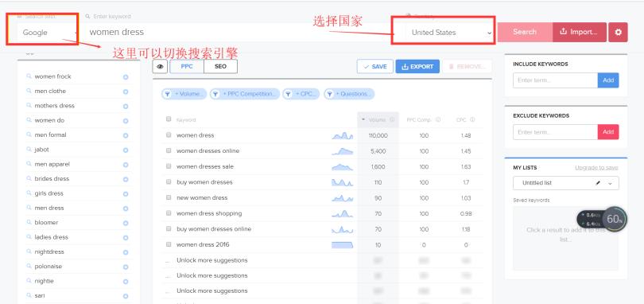Rename Untitled list with pencil icon
The width and height of the screenshot is (644, 304).
[x=598, y=183]
